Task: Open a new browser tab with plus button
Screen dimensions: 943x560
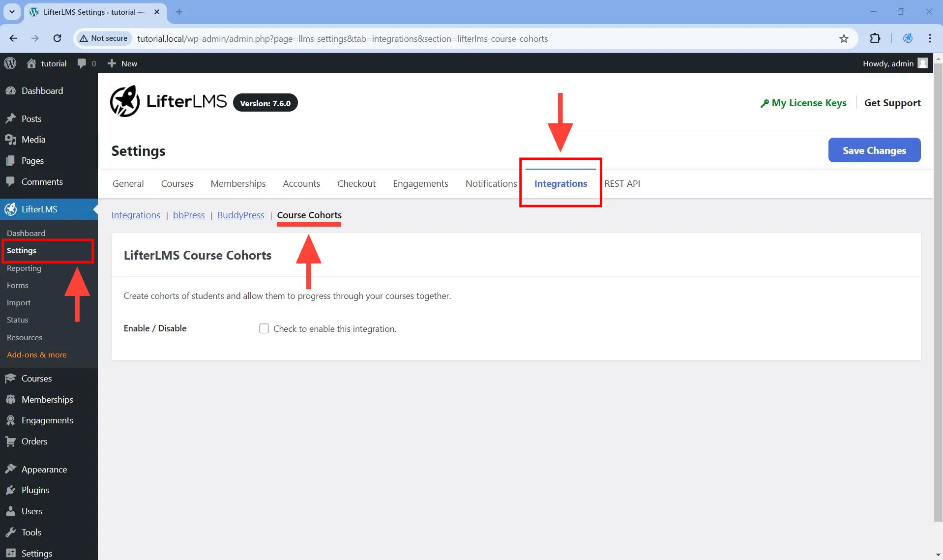Action: click(179, 12)
